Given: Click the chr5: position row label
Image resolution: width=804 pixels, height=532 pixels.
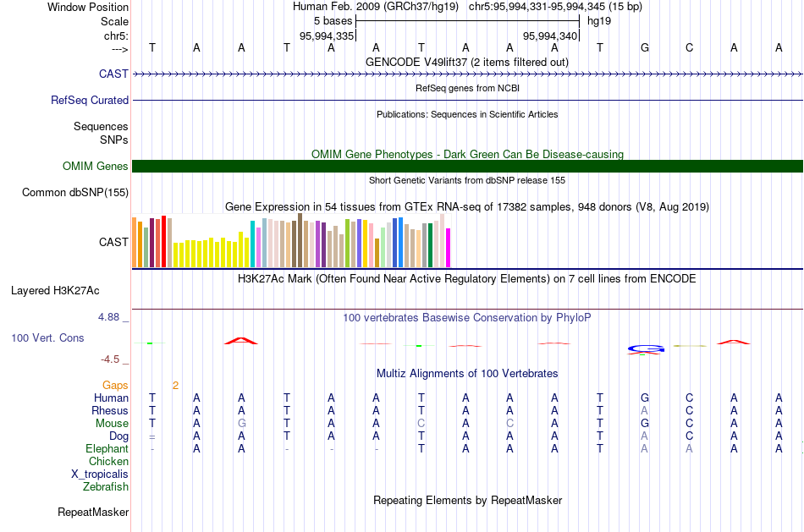Looking at the screenshot, I should [116, 36].
